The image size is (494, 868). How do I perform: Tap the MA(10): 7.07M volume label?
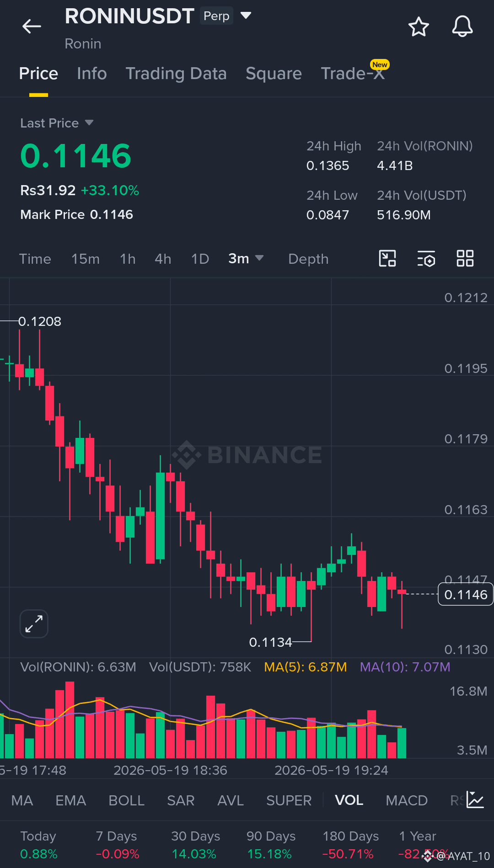(x=405, y=667)
